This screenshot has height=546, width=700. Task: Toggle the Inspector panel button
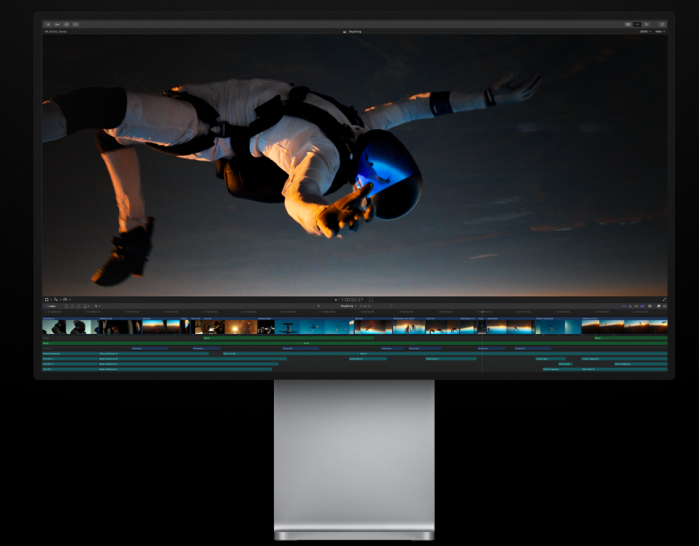[x=648, y=23]
